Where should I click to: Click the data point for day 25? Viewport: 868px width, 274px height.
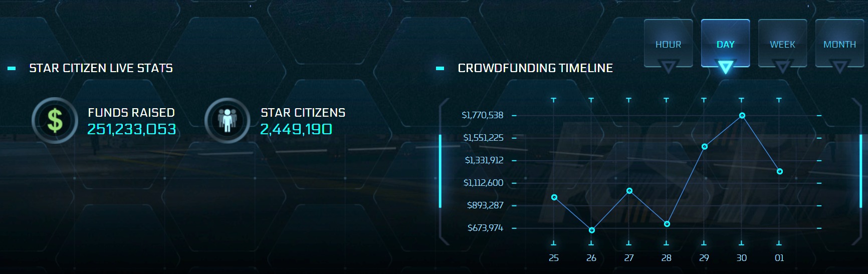pos(554,197)
